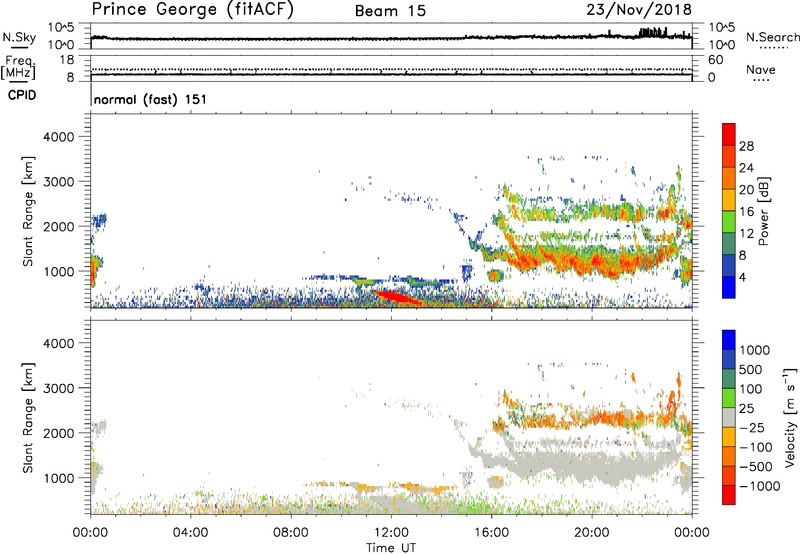Click the "16" tick on the Power colorbar
Image resolution: width=800 pixels, height=554 pixels.
click(746, 212)
